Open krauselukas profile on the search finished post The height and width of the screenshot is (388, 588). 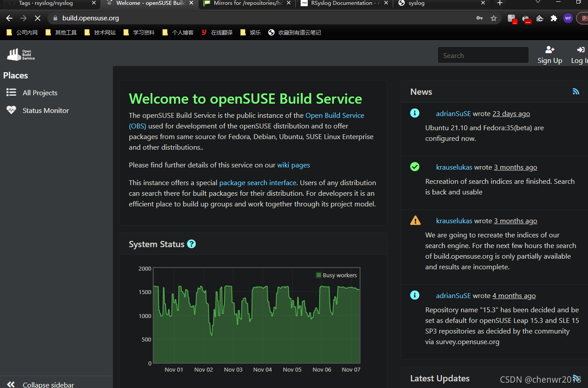(x=454, y=167)
